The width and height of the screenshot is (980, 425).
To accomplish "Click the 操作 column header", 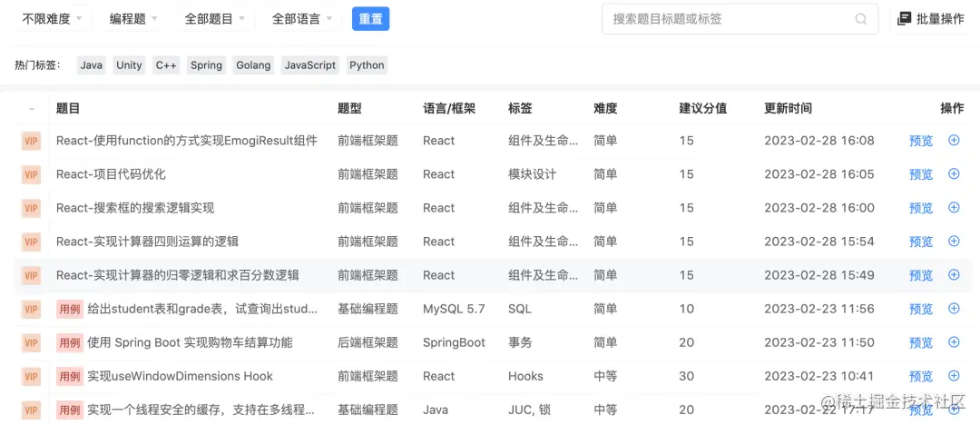I will [952, 108].
